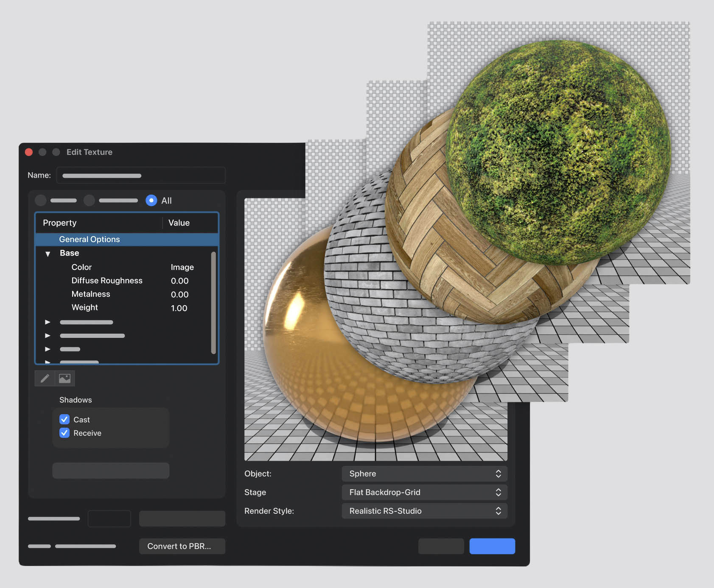Click the Image value of Color
The height and width of the screenshot is (588, 714).
tap(182, 267)
